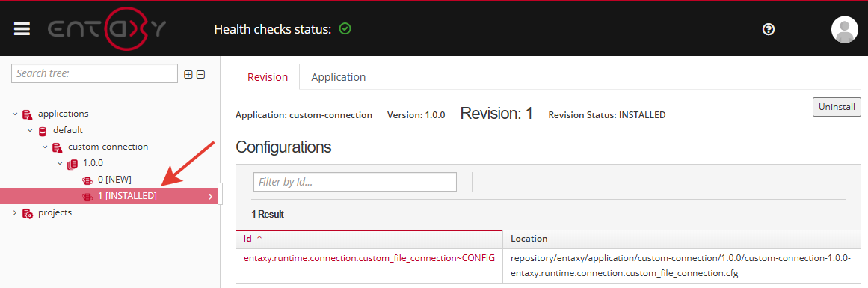Click the Application: custom-connection text
Viewport: 868px width, 288px height.
click(x=304, y=115)
